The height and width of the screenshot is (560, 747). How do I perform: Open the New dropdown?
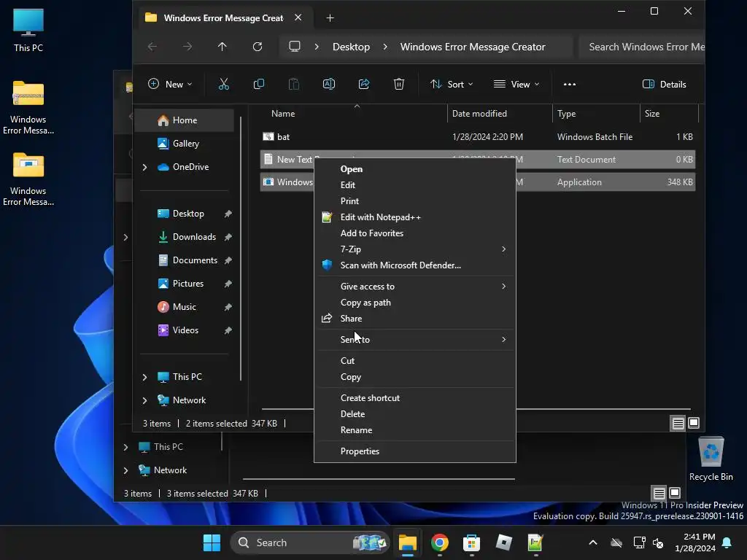pyautogui.click(x=170, y=85)
